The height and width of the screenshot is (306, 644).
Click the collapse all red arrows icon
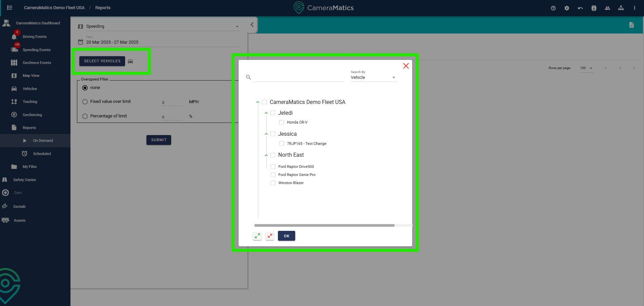(270, 236)
